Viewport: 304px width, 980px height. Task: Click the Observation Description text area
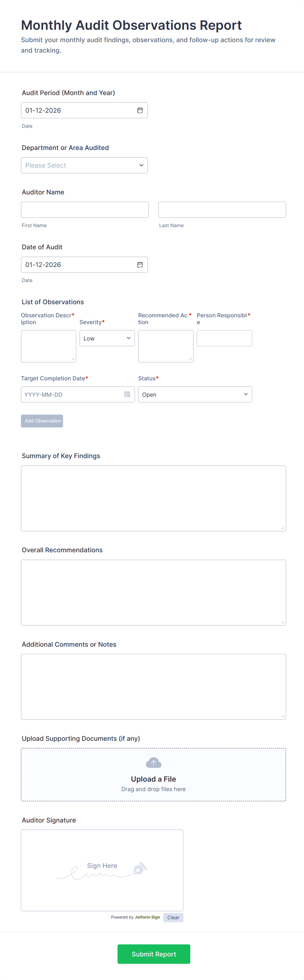[48, 345]
